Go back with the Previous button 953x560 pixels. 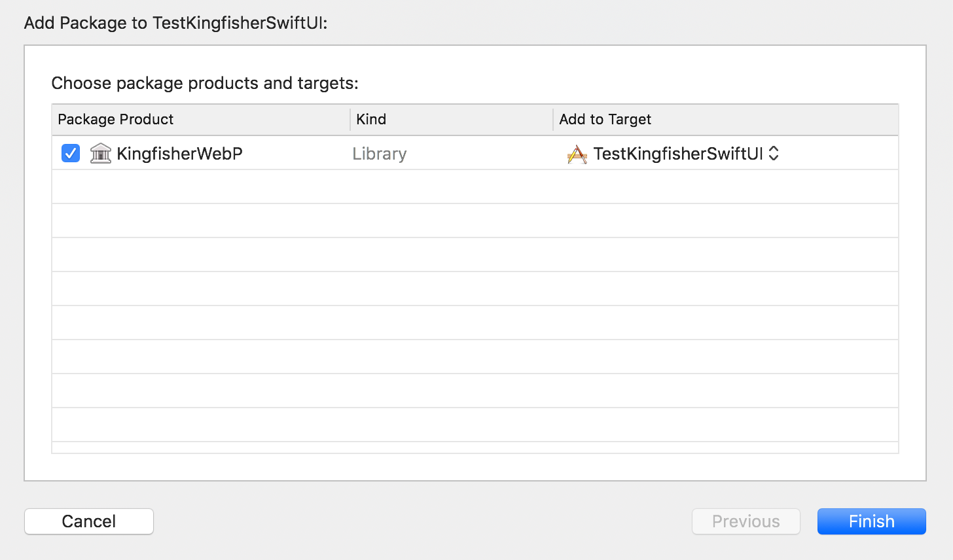click(746, 521)
